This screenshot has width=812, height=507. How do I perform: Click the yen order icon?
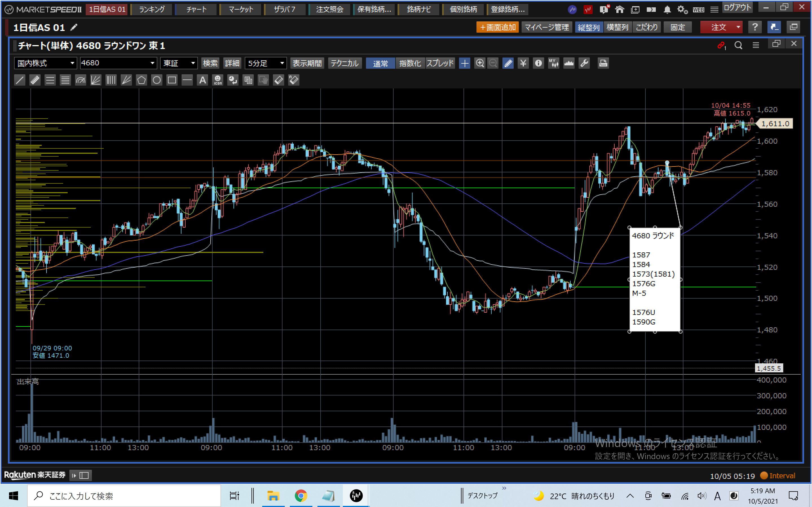click(523, 63)
